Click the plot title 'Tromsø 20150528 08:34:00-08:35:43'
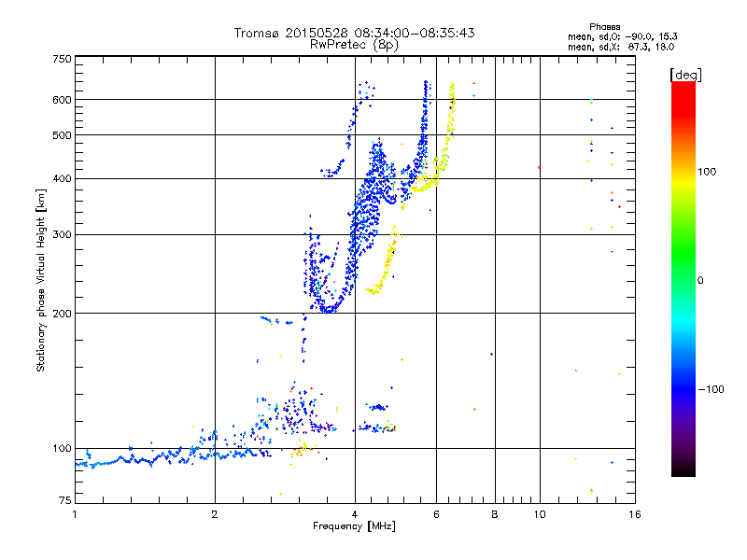 point(354,33)
